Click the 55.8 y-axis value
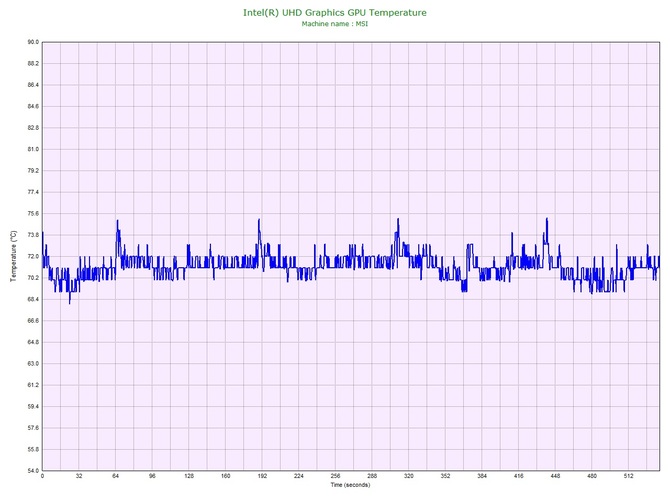 [x=33, y=449]
